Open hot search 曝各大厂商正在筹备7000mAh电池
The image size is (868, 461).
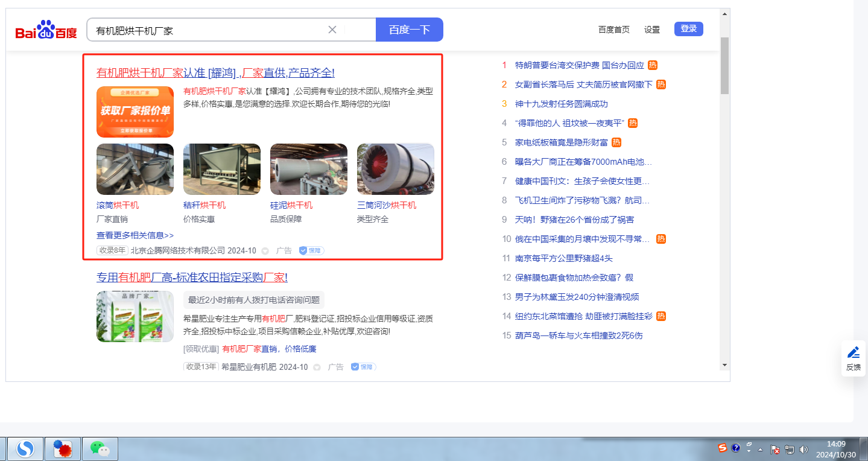pos(583,162)
